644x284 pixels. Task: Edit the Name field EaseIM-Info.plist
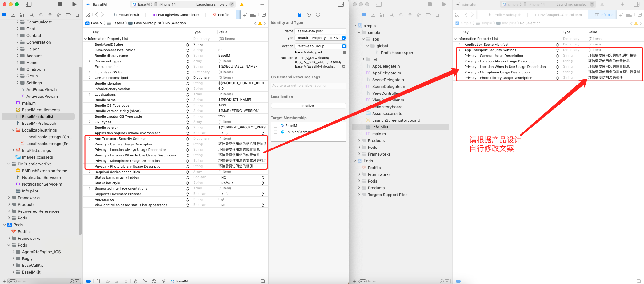(x=320, y=31)
